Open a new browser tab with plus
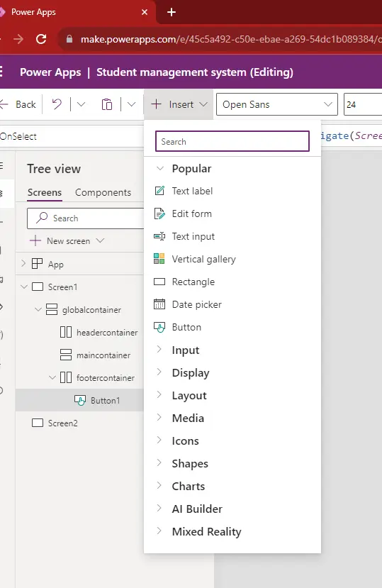Image resolution: width=382 pixels, height=588 pixels. point(172,12)
